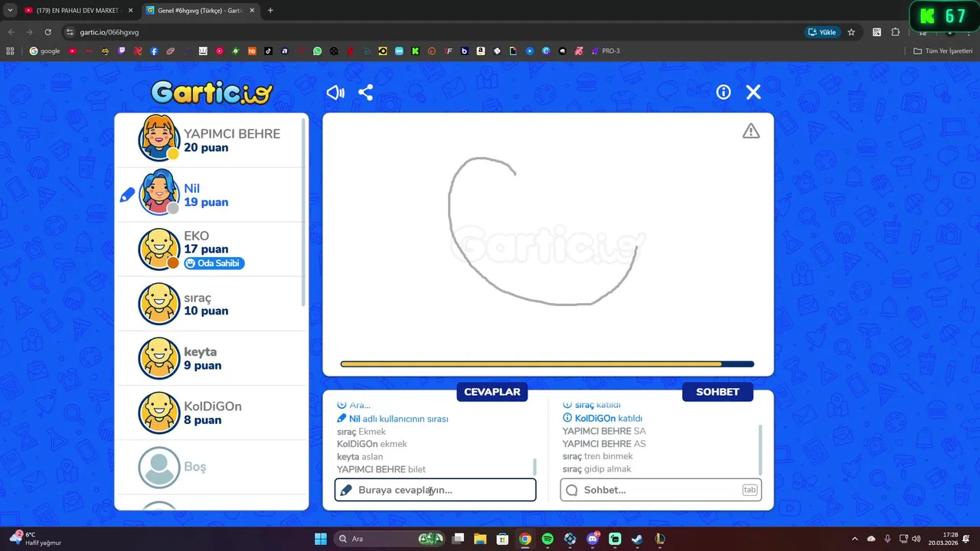
Task: Expand the Chrome tab search dropdown
Action: pyautogui.click(x=10, y=11)
